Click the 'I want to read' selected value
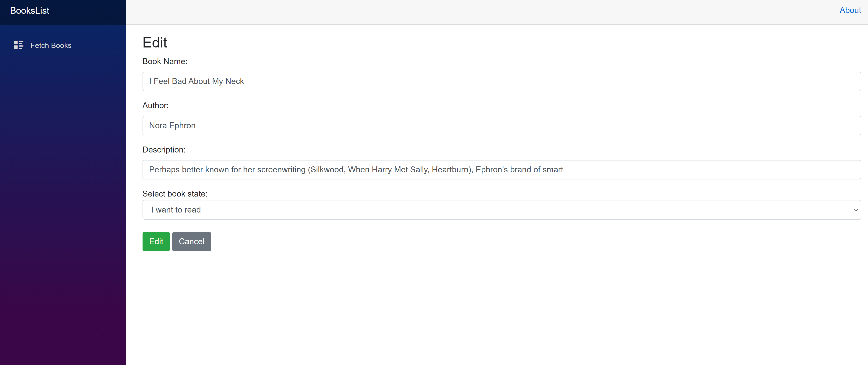 [176, 210]
